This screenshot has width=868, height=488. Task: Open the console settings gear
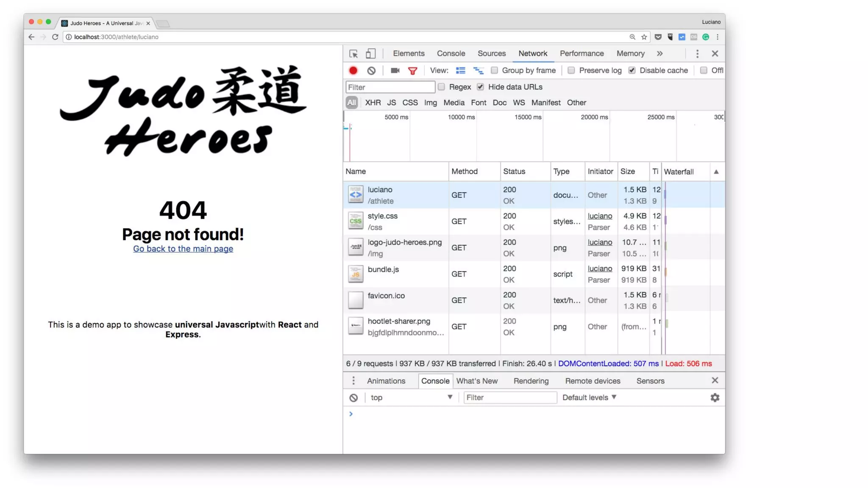715,397
